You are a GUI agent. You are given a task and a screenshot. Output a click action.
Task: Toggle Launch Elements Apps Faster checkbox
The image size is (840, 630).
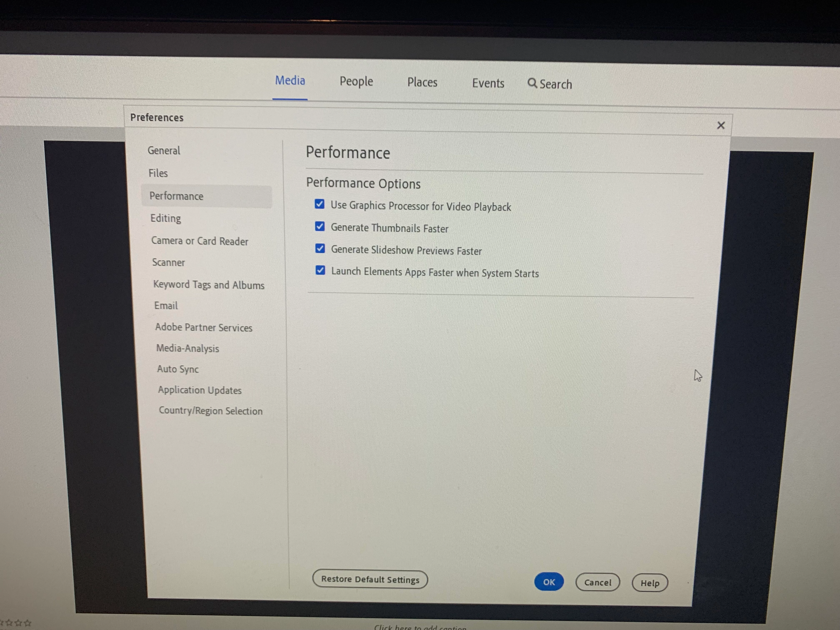point(320,270)
